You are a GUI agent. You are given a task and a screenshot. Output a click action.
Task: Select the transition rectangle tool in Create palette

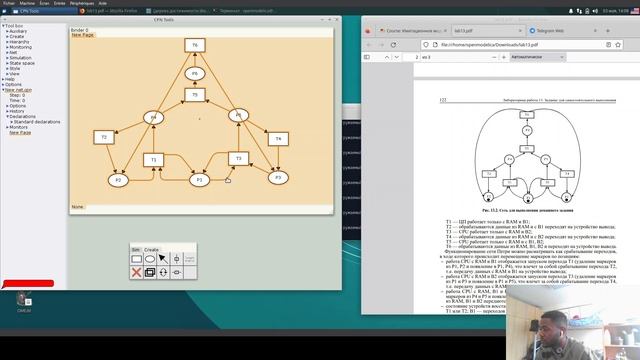137,259
